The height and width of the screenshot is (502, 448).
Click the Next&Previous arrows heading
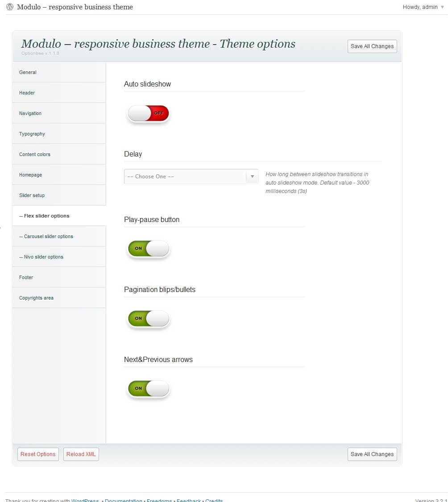[x=158, y=359]
